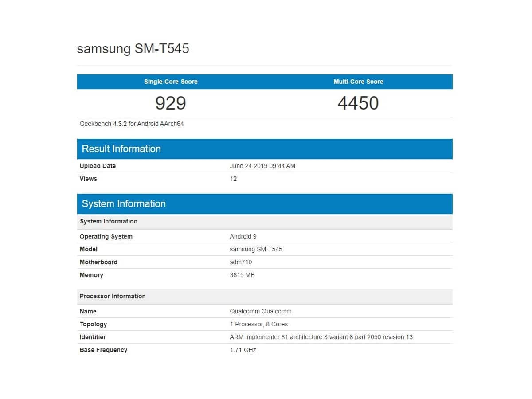Viewport: 532px width, 399px height.
Task: Click the Upload Date label
Action: (98, 166)
